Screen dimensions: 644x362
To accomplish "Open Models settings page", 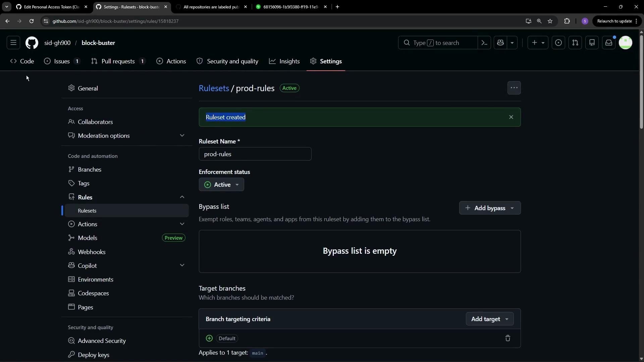I will 127,238.
